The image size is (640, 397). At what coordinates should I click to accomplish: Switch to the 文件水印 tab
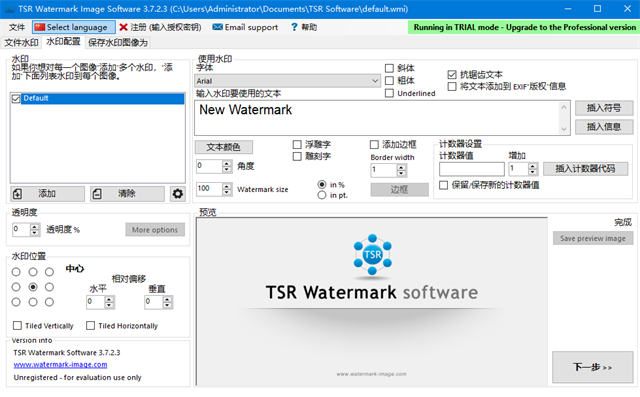tap(21, 42)
